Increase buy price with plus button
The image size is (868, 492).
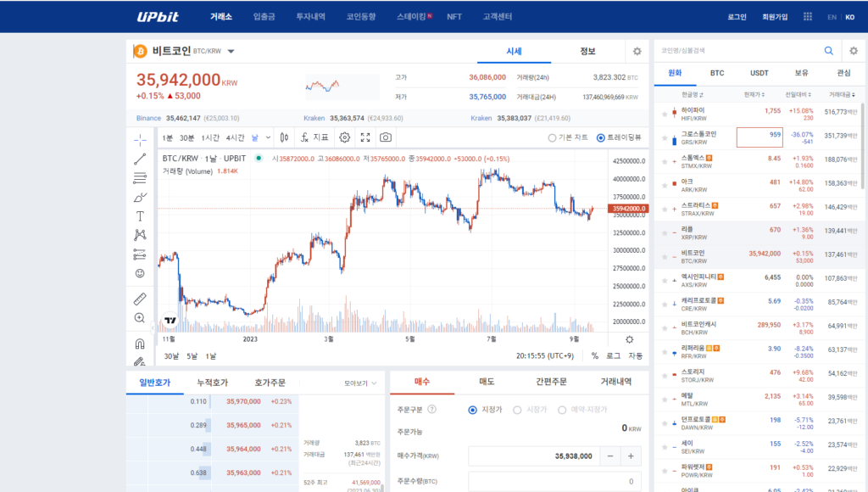(x=631, y=456)
